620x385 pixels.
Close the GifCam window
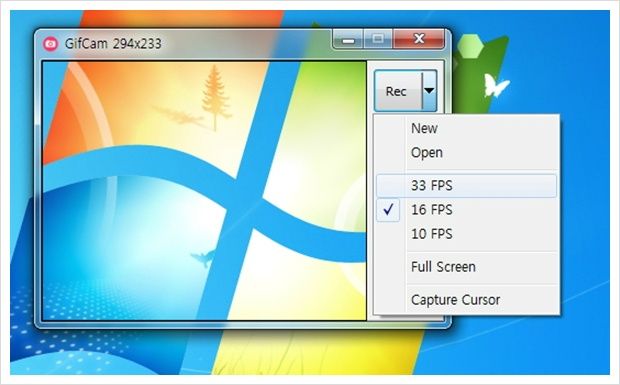pyautogui.click(x=419, y=39)
